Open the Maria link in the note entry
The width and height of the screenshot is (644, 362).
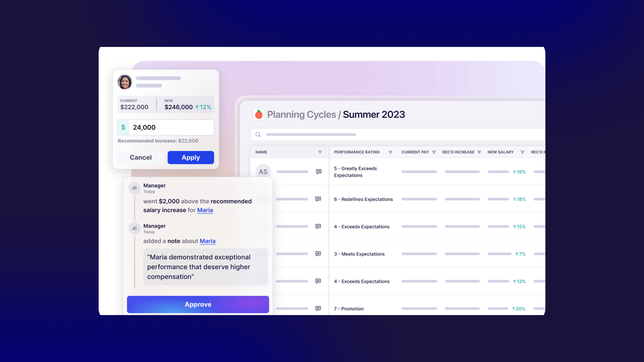(207, 241)
